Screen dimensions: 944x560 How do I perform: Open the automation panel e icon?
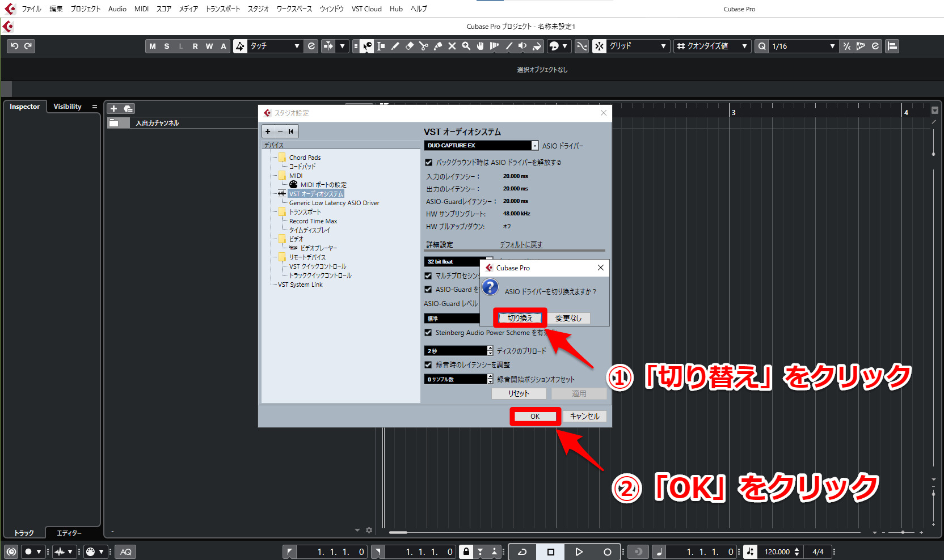311,46
